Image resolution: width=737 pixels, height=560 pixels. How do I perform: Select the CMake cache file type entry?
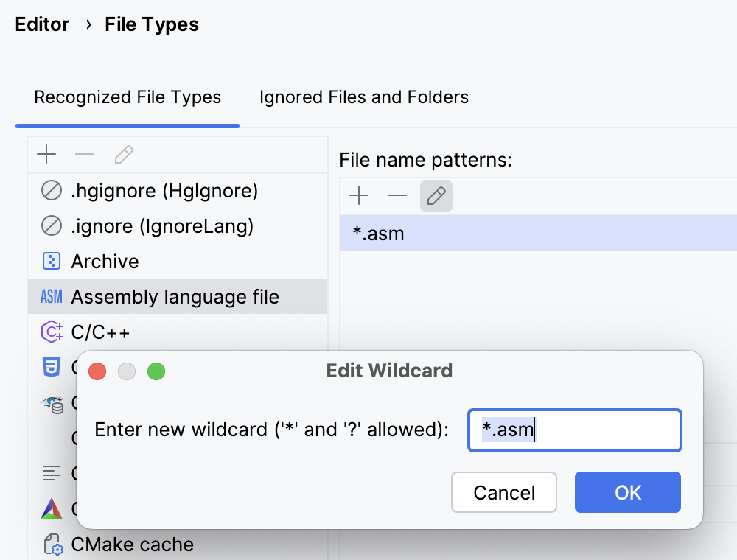pyautogui.click(x=133, y=544)
